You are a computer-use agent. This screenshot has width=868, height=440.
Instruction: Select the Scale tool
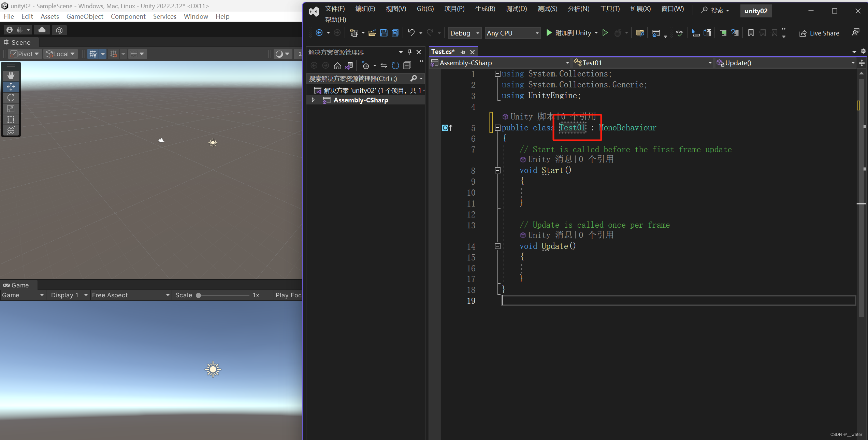pyautogui.click(x=11, y=109)
